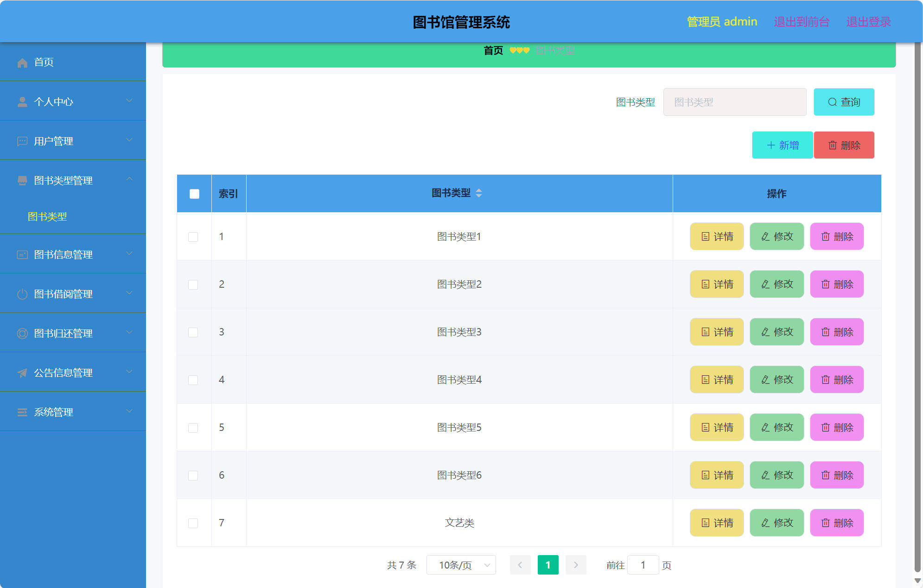Click the chat icon beside 用户管理
923x588 pixels.
tap(22, 140)
